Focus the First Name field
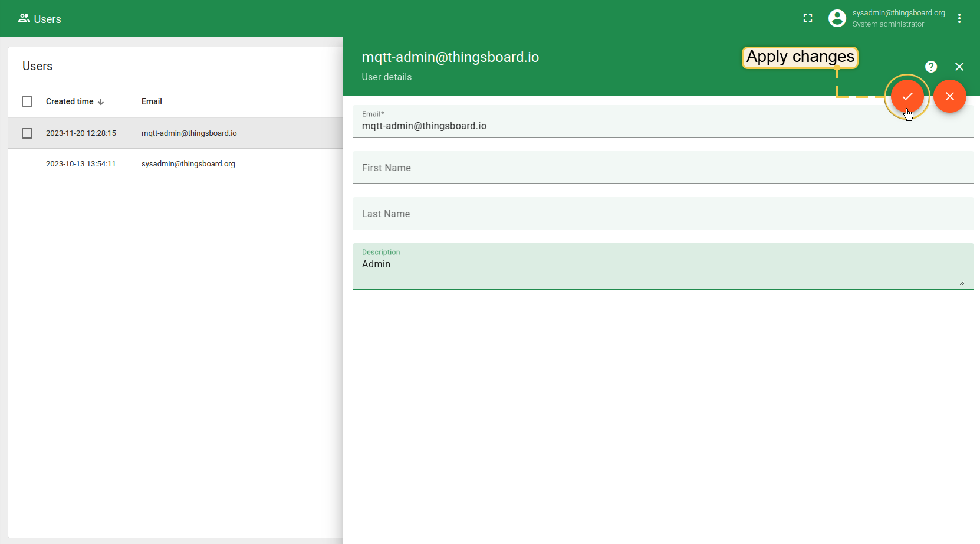 663,168
